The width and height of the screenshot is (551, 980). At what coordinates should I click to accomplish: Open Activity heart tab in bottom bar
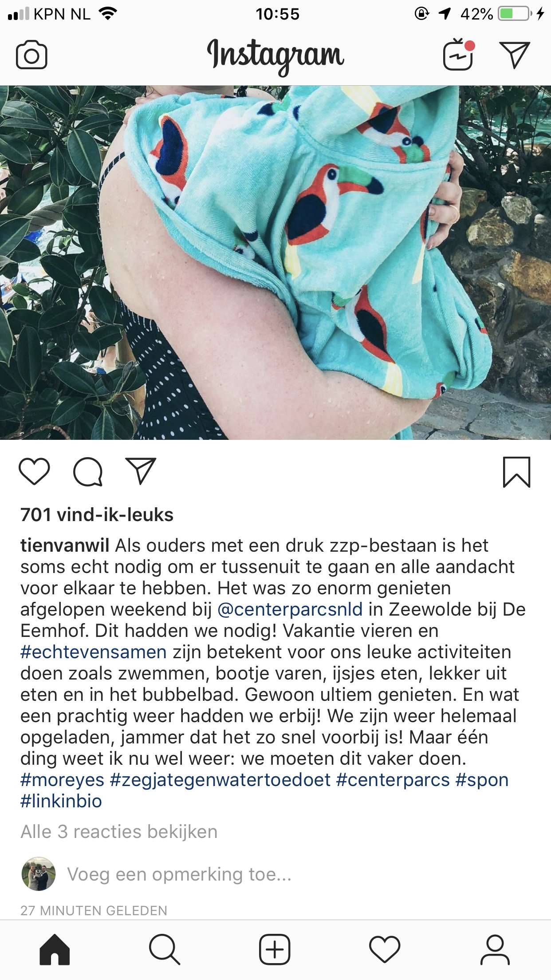click(x=385, y=950)
